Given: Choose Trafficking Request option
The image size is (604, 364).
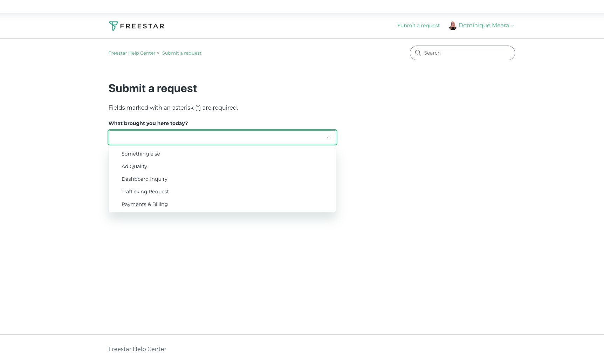Looking at the screenshot, I should point(222,192).
